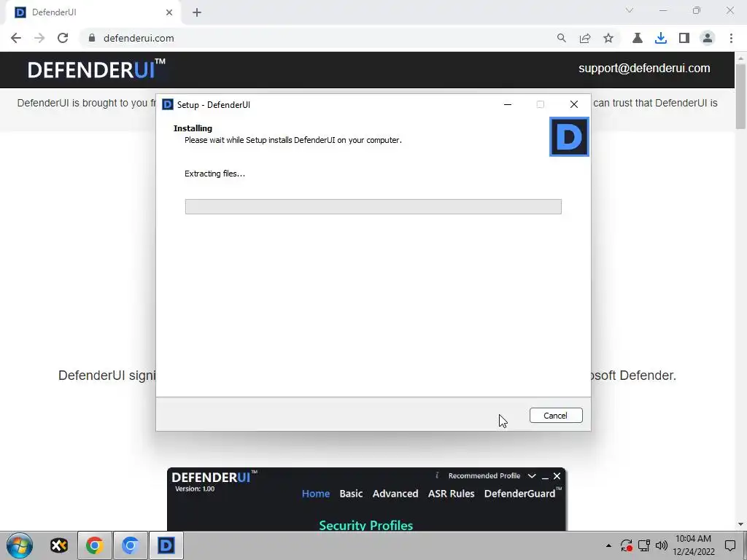Switch to DefenderUI setup taskbar button

(166, 545)
